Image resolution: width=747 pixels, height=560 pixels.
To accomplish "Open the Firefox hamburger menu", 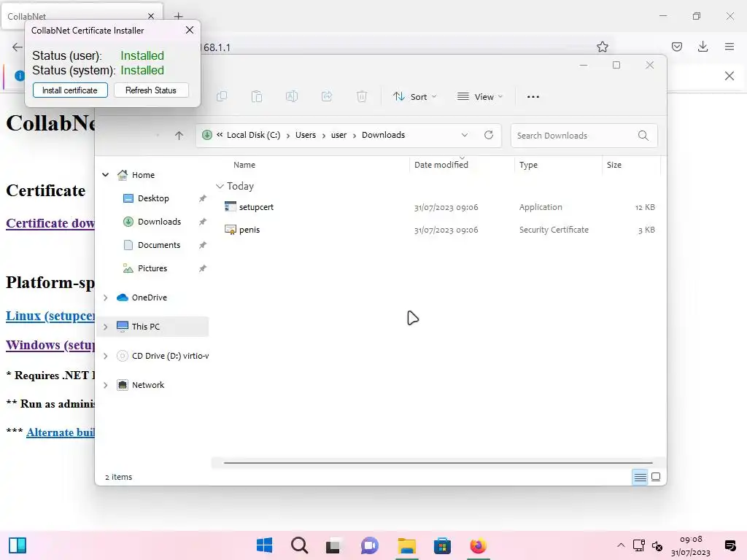I will tap(729, 47).
